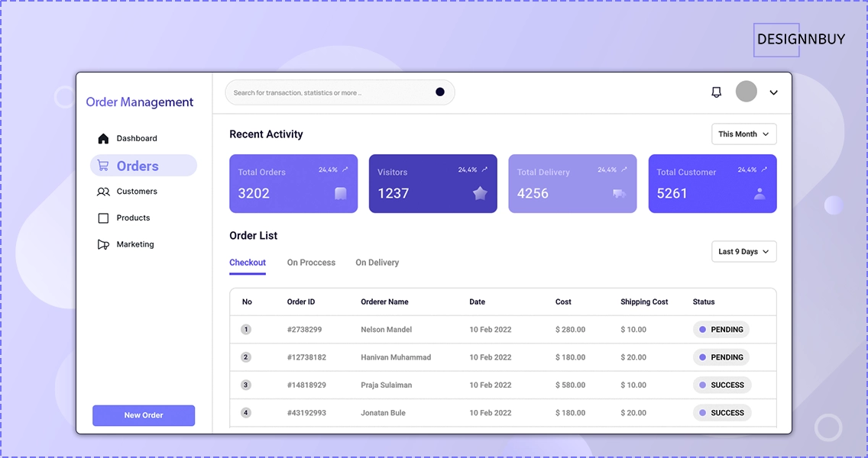Click row number badge 3
The image size is (868, 458).
coord(246,385)
